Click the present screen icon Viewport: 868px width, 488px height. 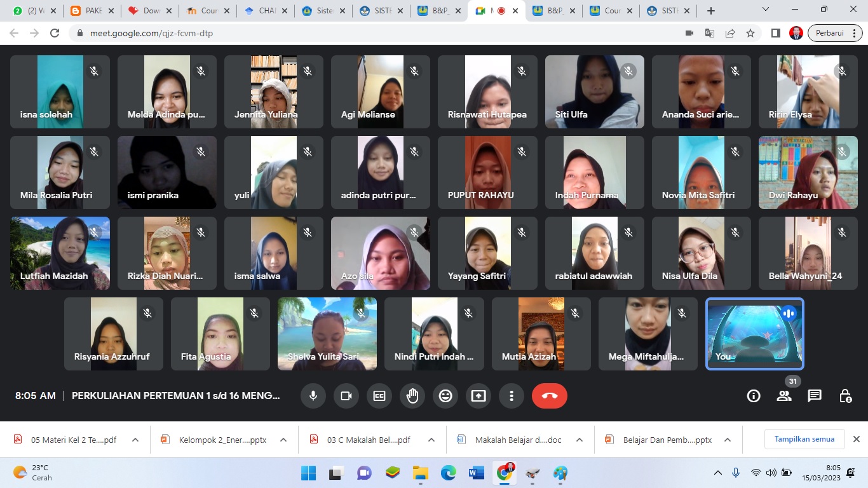(x=478, y=396)
